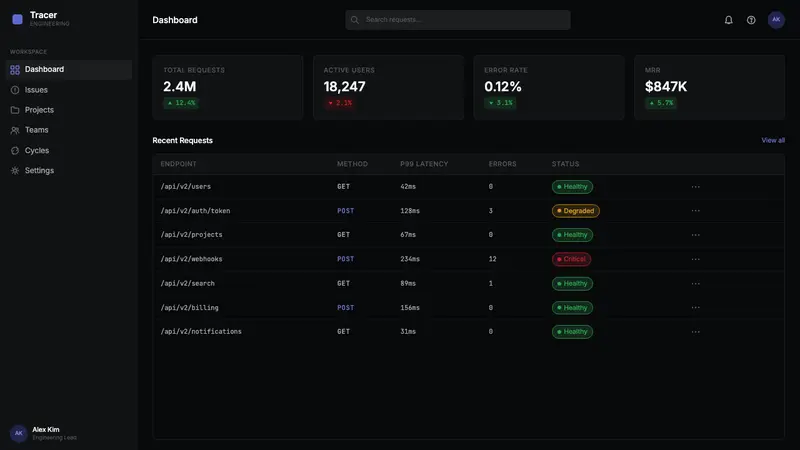This screenshot has height=450, width=800.
Task: Focus the Search requests field
Action: [458, 20]
